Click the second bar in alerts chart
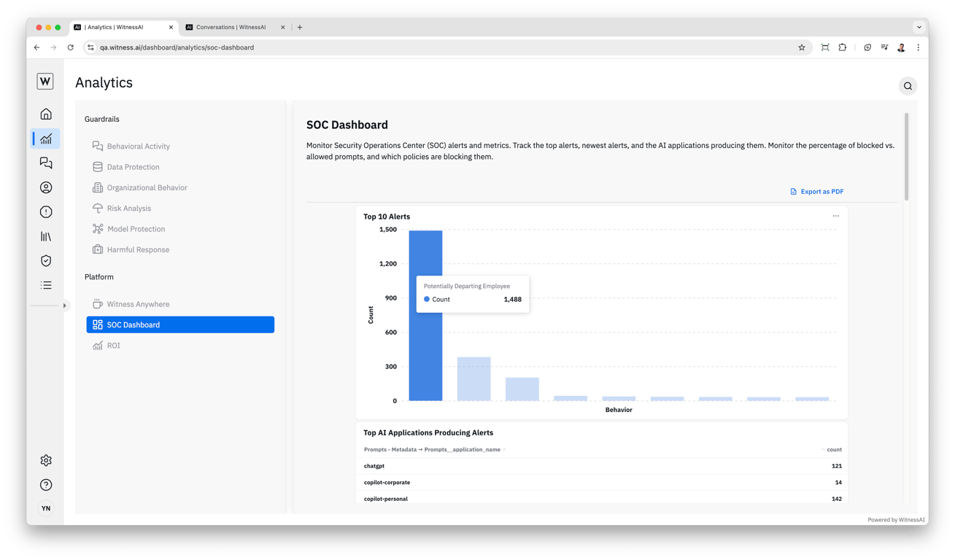Image resolution: width=955 pixels, height=560 pixels. pyautogui.click(x=473, y=378)
